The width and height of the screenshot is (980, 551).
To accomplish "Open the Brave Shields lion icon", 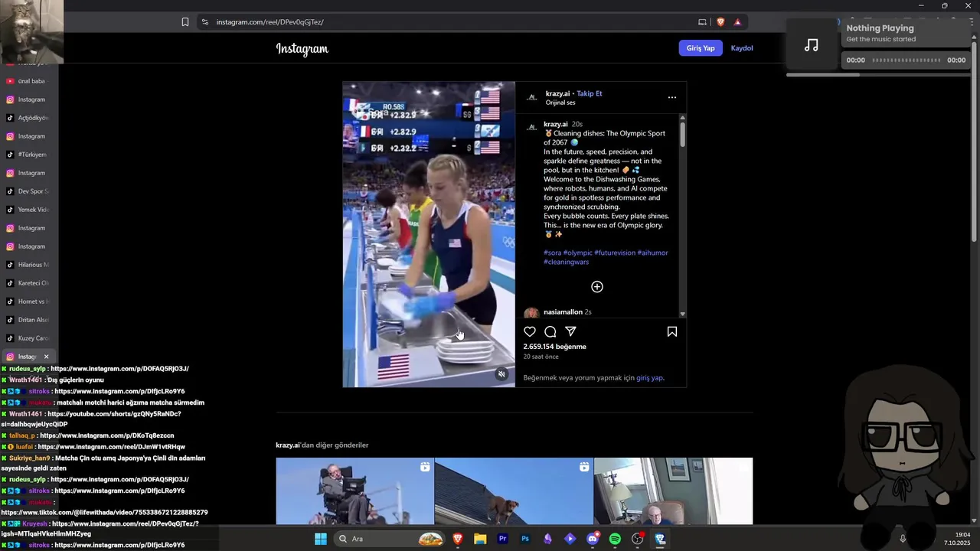I will coord(720,22).
